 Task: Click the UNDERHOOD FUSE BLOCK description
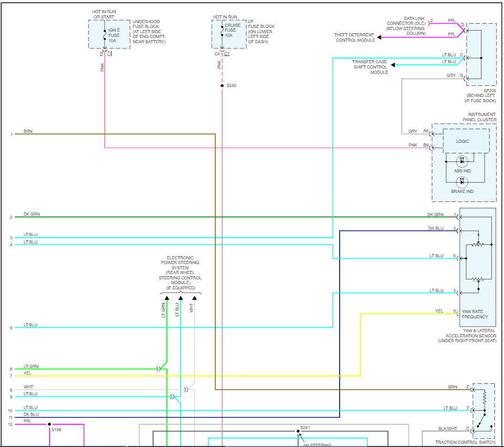pyautogui.click(x=149, y=32)
